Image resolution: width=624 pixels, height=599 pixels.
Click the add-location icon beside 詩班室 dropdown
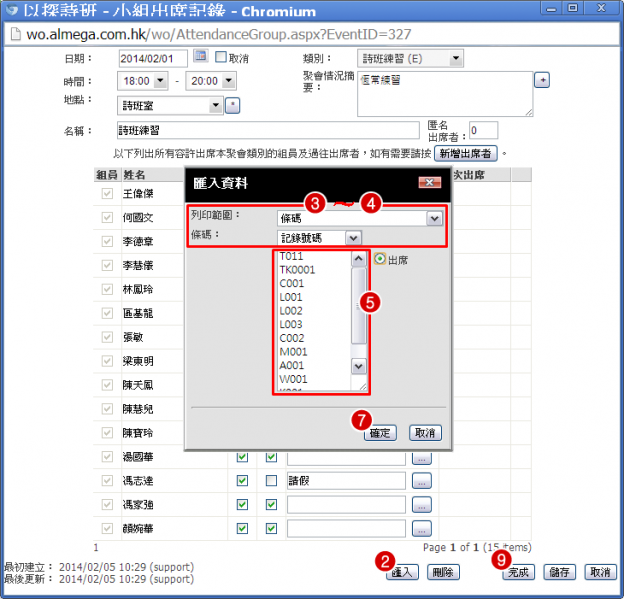point(232,105)
